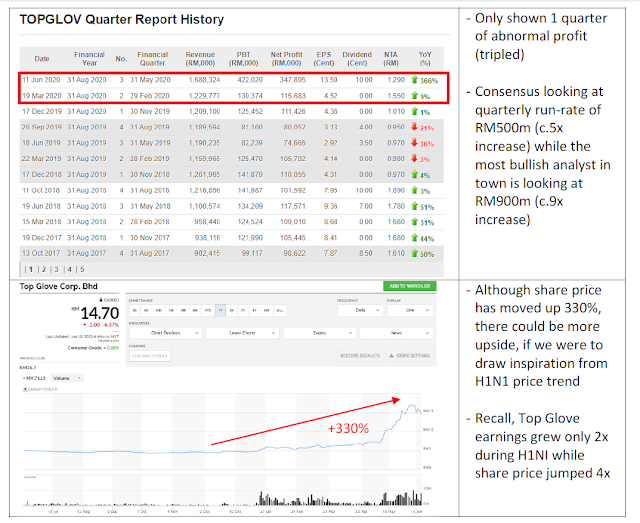
Task: Toggle the Display Tooltip checkbox
Action: pos(25,389)
